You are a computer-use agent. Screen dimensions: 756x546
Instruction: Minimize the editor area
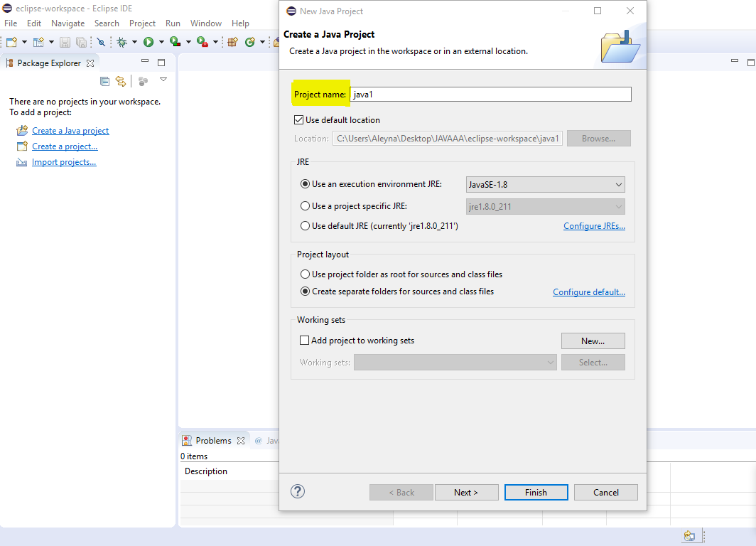point(735,60)
